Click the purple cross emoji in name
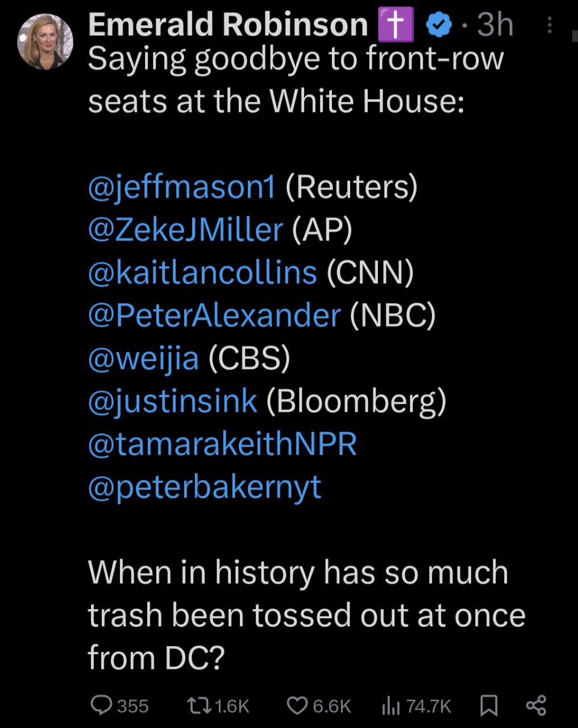The height and width of the screenshot is (728, 578). point(396,26)
